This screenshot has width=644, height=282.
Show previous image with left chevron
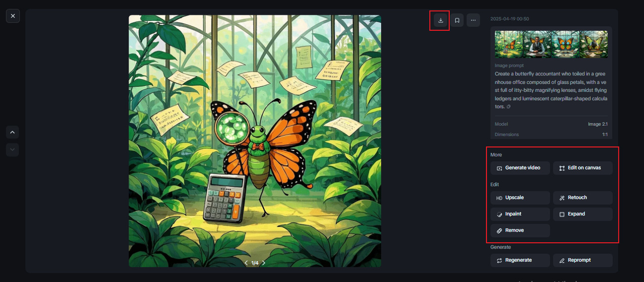[x=246, y=263]
